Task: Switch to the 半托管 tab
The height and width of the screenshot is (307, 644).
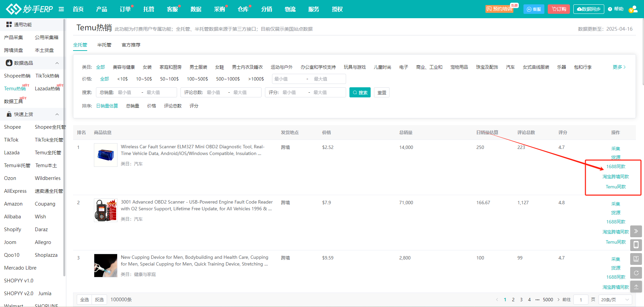Action: click(x=104, y=45)
